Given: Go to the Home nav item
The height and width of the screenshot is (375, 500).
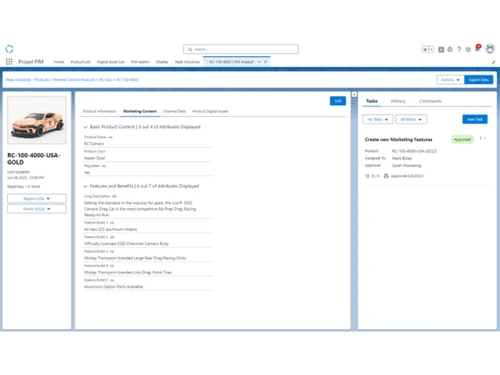Looking at the screenshot, I should pyautogui.click(x=59, y=62).
